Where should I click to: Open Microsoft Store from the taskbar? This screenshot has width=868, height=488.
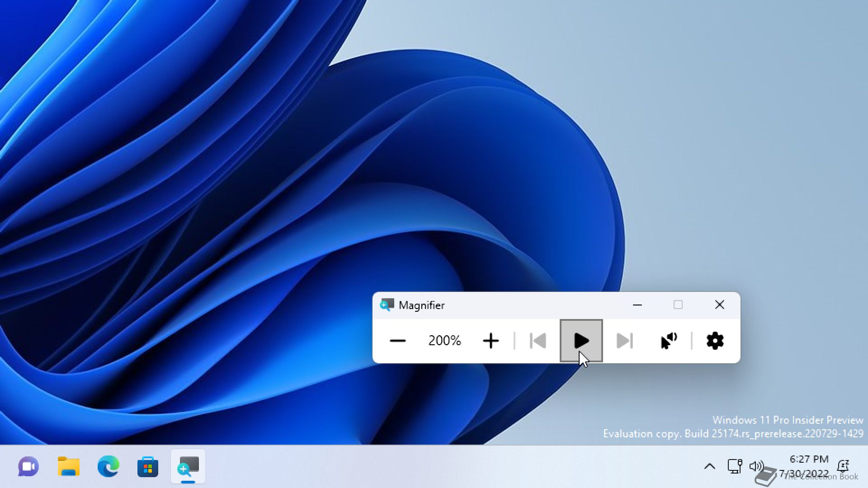(148, 467)
